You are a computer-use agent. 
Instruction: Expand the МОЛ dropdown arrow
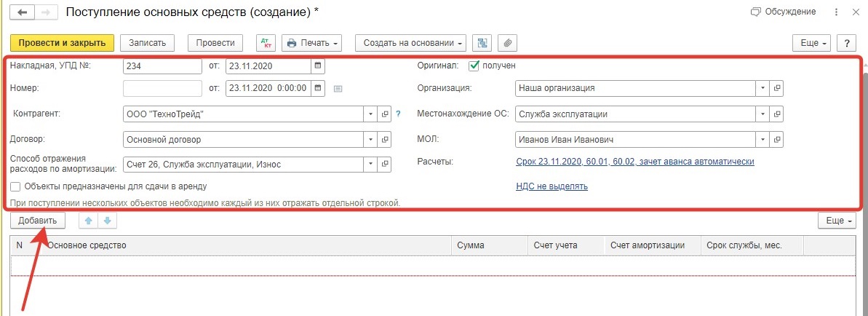[763, 140]
